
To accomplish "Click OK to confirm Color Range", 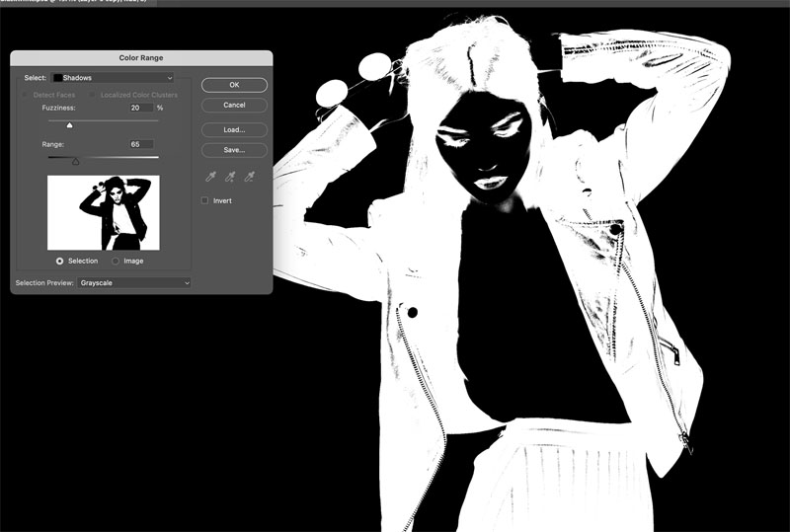I will (x=234, y=85).
